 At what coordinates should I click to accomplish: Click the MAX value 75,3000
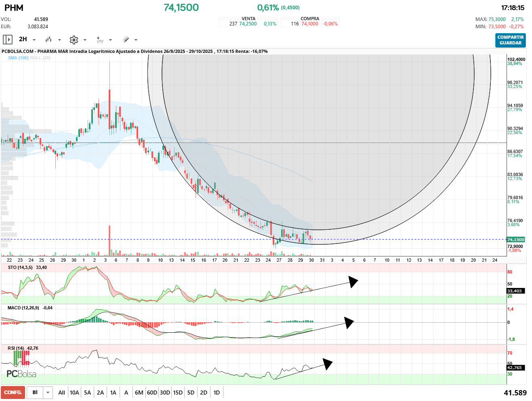[x=497, y=19]
